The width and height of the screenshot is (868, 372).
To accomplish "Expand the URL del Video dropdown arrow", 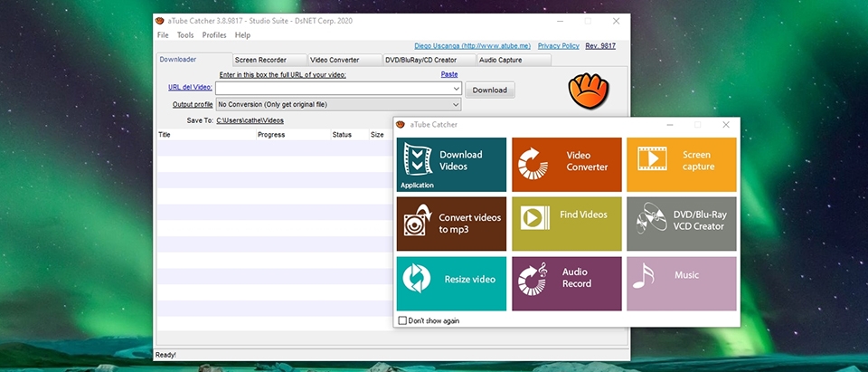I will tap(457, 89).
